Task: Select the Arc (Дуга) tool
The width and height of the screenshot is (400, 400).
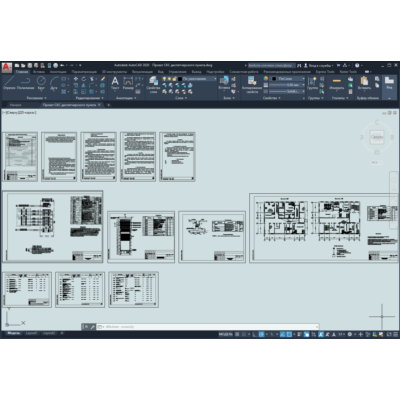Action: click(54, 82)
